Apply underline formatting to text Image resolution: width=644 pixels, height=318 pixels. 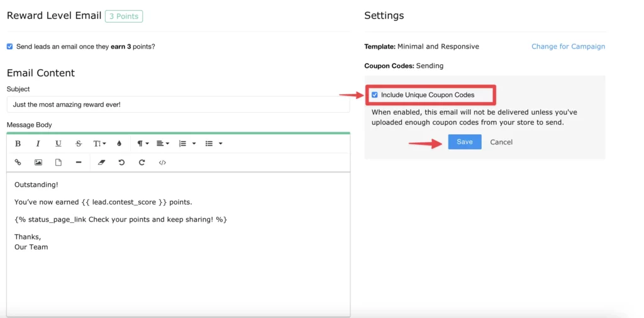coord(58,144)
